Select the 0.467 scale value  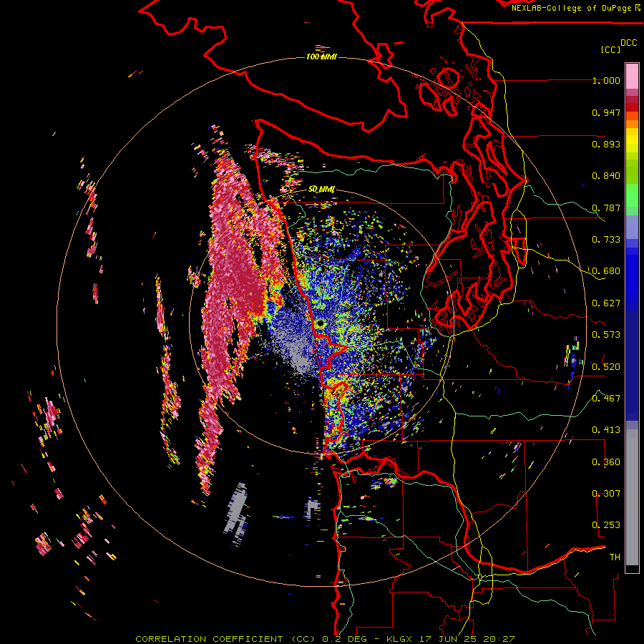coord(606,399)
